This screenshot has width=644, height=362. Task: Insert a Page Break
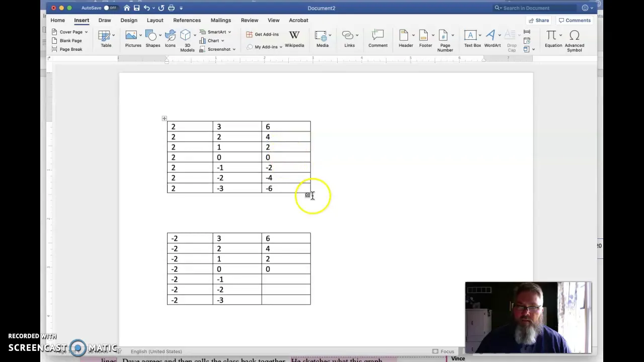[x=67, y=49]
